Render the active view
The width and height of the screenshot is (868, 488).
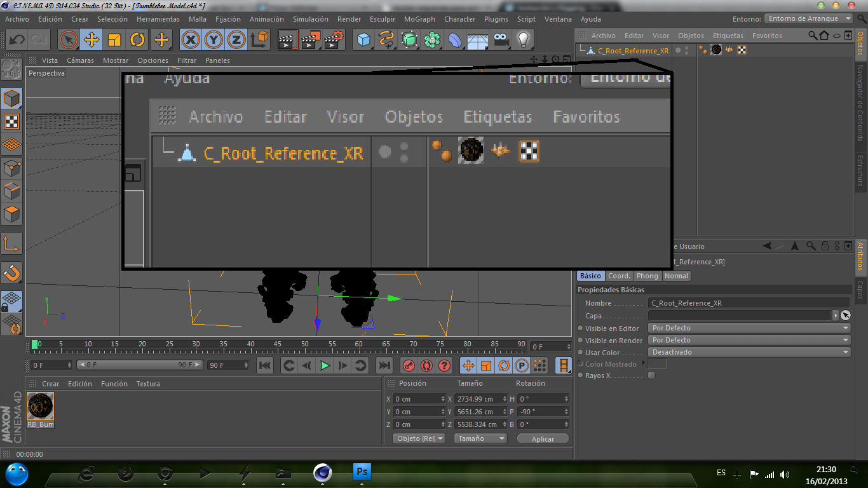288,40
